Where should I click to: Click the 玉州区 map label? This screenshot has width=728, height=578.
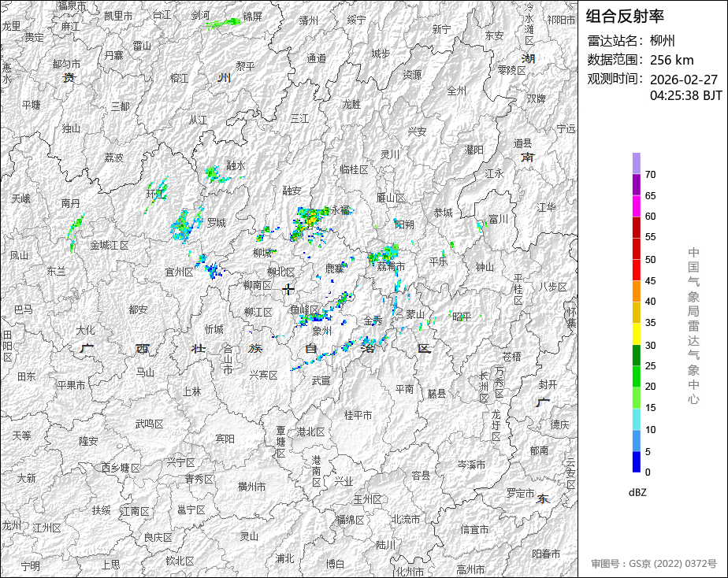pyautogui.click(x=368, y=499)
